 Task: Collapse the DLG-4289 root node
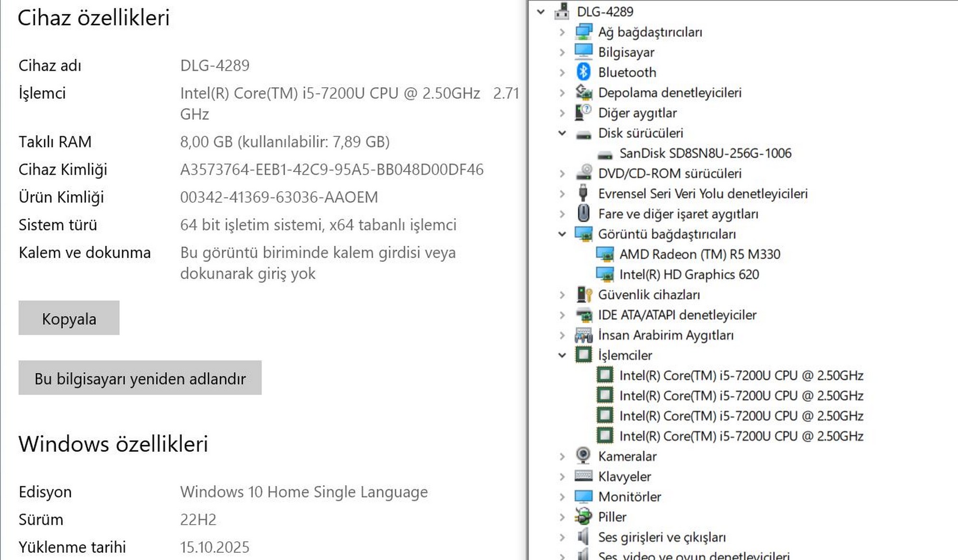[541, 11]
